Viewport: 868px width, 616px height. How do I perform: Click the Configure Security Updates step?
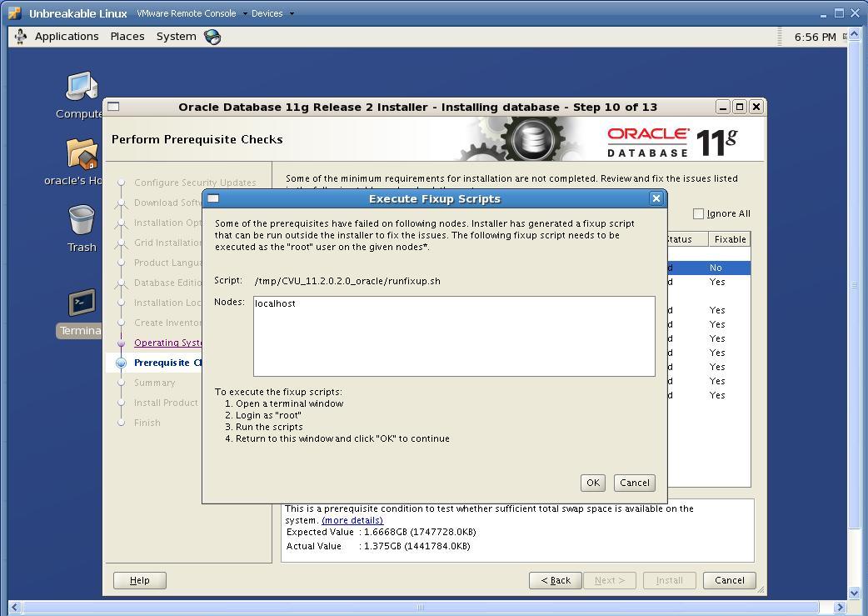click(195, 183)
